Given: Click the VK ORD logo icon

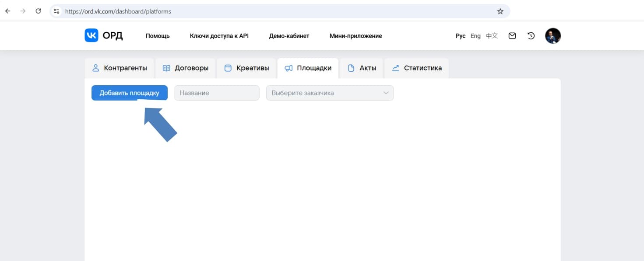Looking at the screenshot, I should coord(91,36).
